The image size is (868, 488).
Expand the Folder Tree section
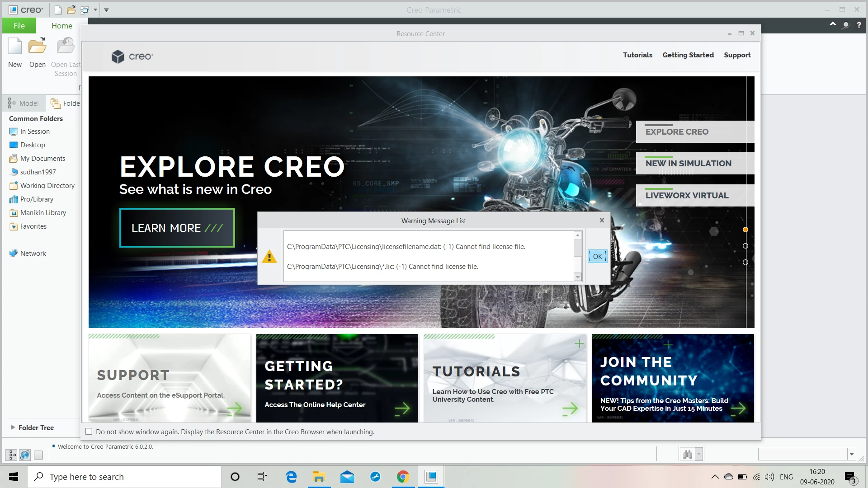13,427
